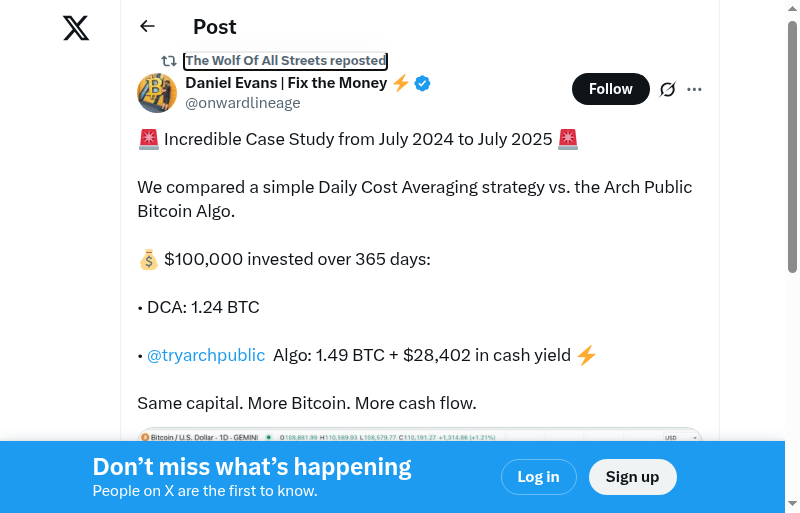Click the small repost arrows icon
800x513 pixels.
tap(169, 61)
